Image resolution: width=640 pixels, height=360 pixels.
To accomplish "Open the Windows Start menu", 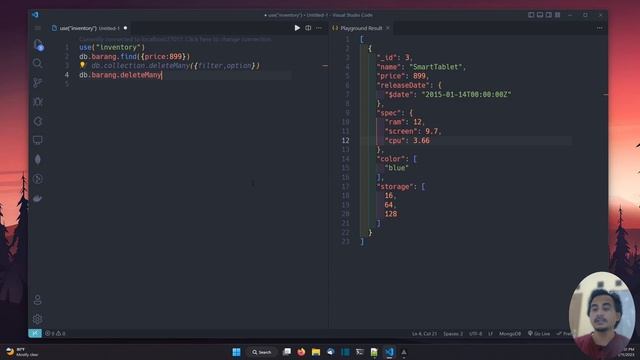I will click(x=236, y=352).
